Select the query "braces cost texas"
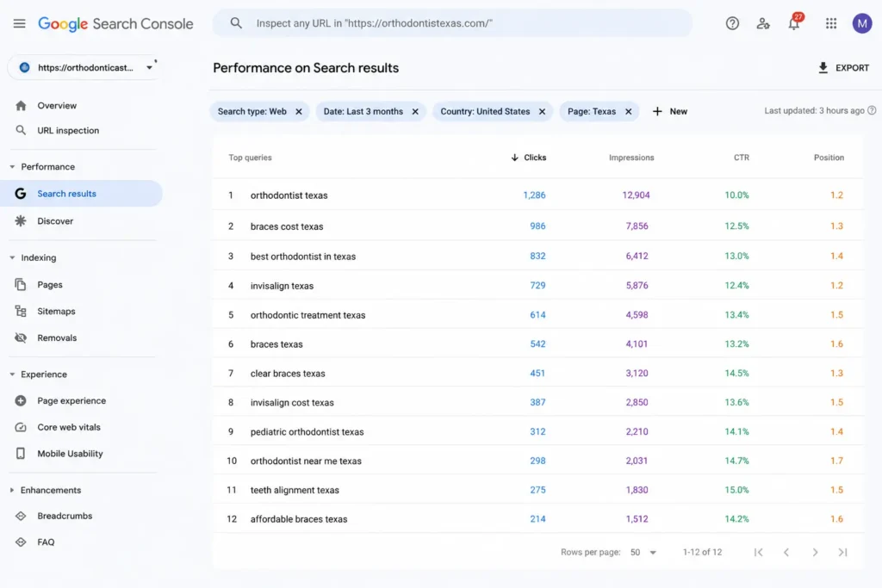882x588 pixels. point(287,226)
